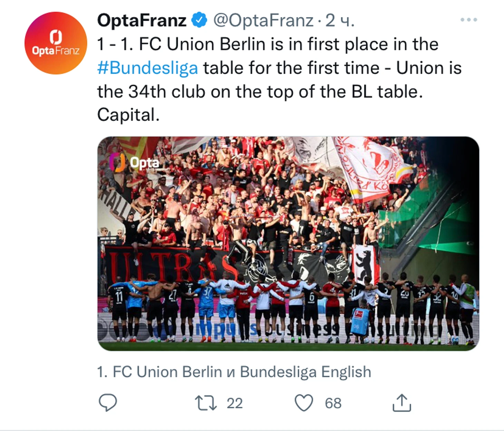The image size is (504, 431).
Task: Open the tweet's three-dot more options menu
Action: point(468,20)
